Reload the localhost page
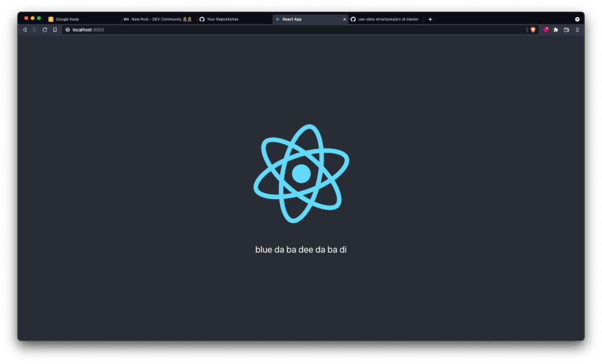602x364 pixels. pos(45,29)
